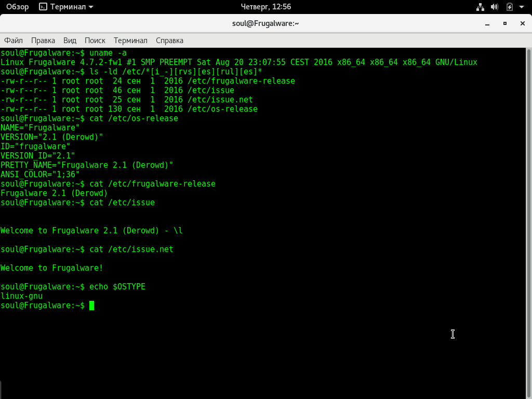Open the Поиск menu
Viewport: 532px width, 399px height.
[95, 41]
